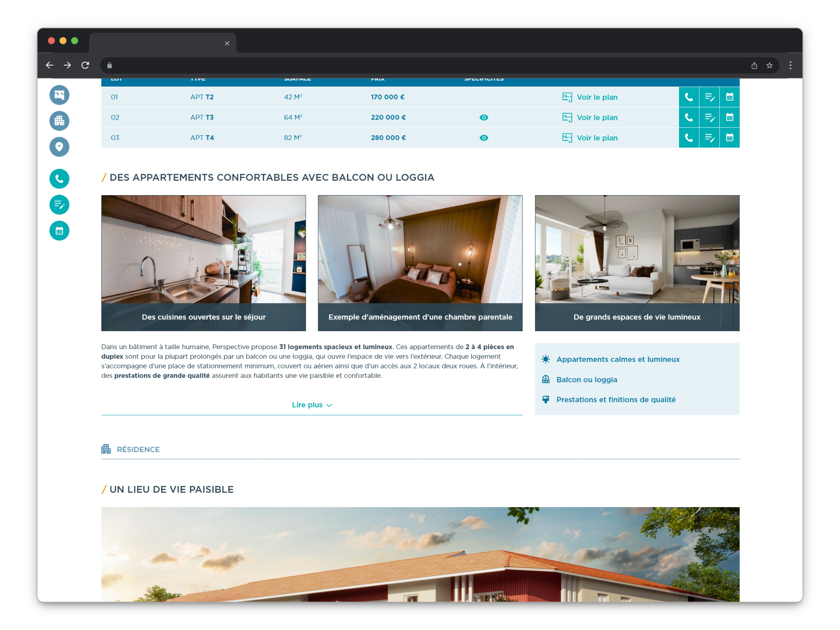
Task: Click the form icon in the lot 02 row
Action: (709, 117)
